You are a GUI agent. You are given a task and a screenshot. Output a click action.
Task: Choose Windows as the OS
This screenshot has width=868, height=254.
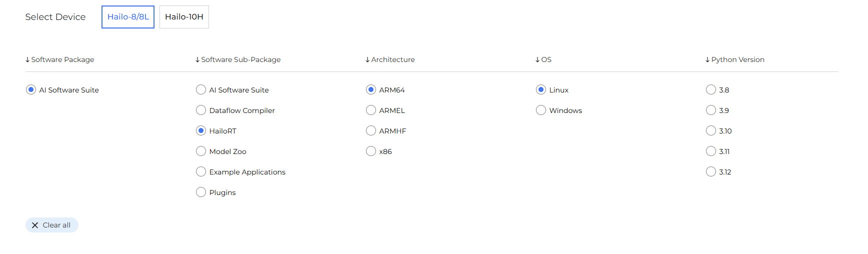[x=541, y=110]
